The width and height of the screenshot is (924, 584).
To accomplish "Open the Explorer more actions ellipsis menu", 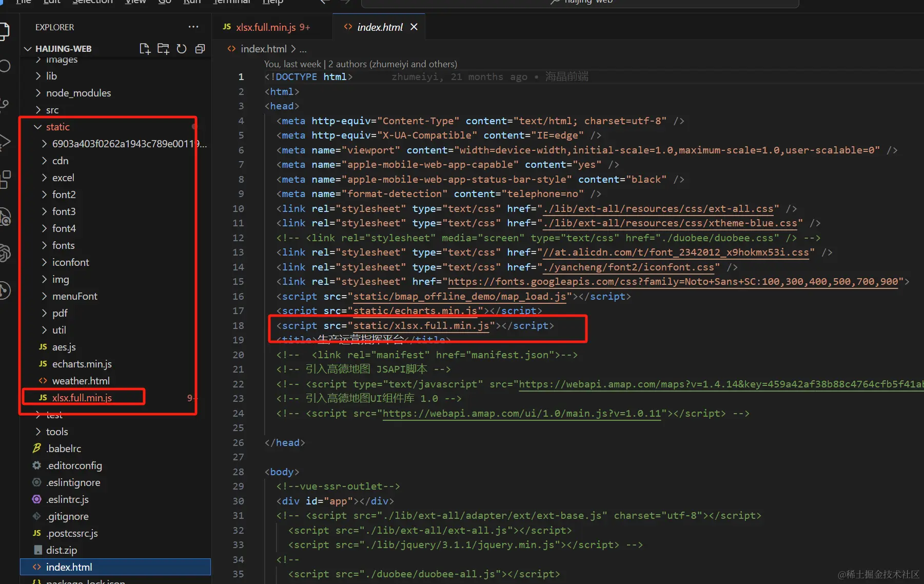I will (x=193, y=27).
